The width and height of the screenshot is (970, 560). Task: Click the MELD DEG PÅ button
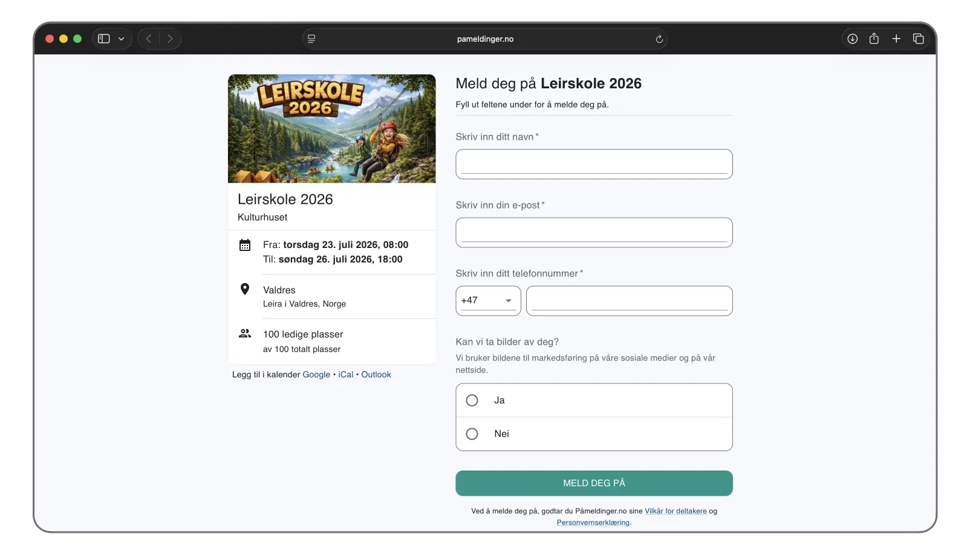tap(593, 483)
